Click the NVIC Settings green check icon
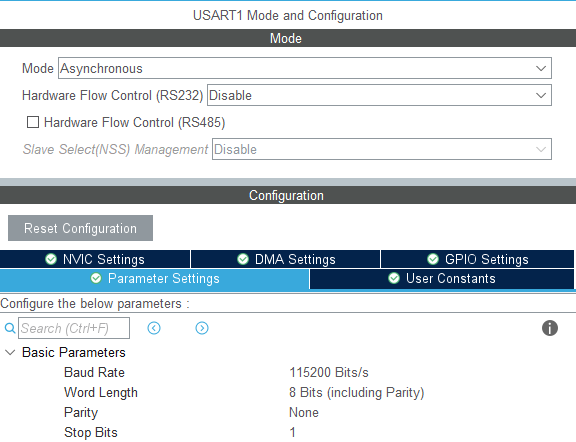The height and width of the screenshot is (442, 576). [x=51, y=259]
